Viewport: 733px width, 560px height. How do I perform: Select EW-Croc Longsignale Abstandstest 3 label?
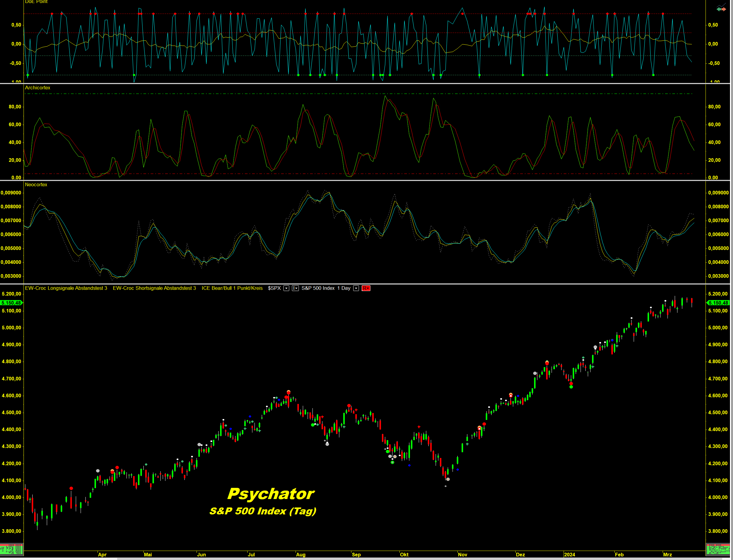66,288
